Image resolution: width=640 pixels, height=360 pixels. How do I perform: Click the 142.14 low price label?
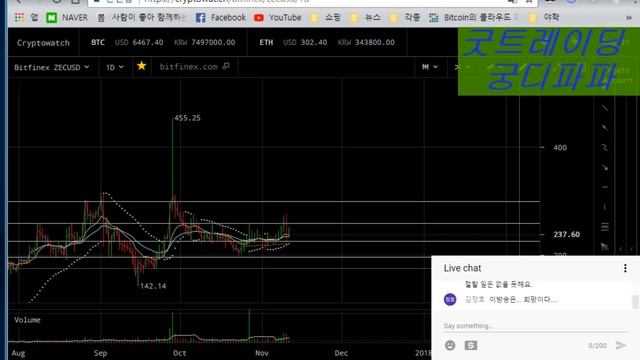coord(153,286)
